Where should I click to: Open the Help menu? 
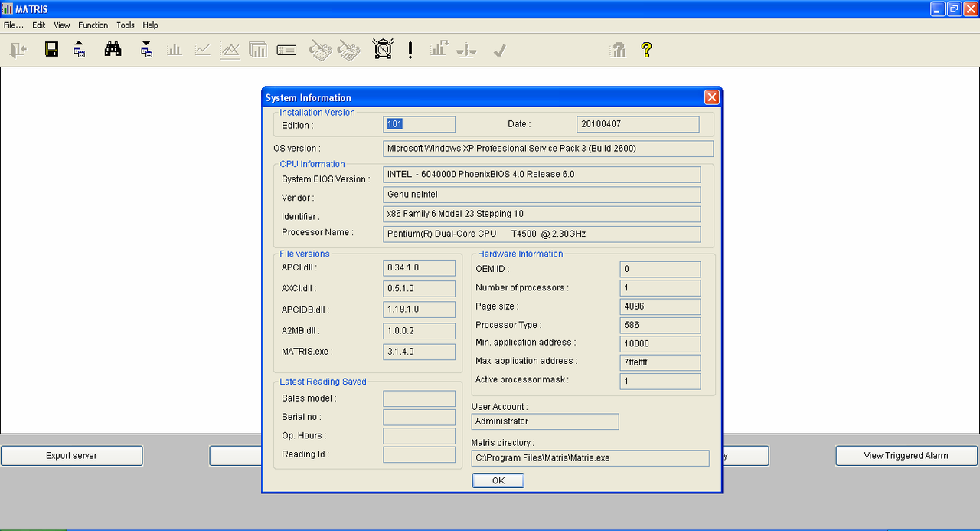tap(150, 25)
